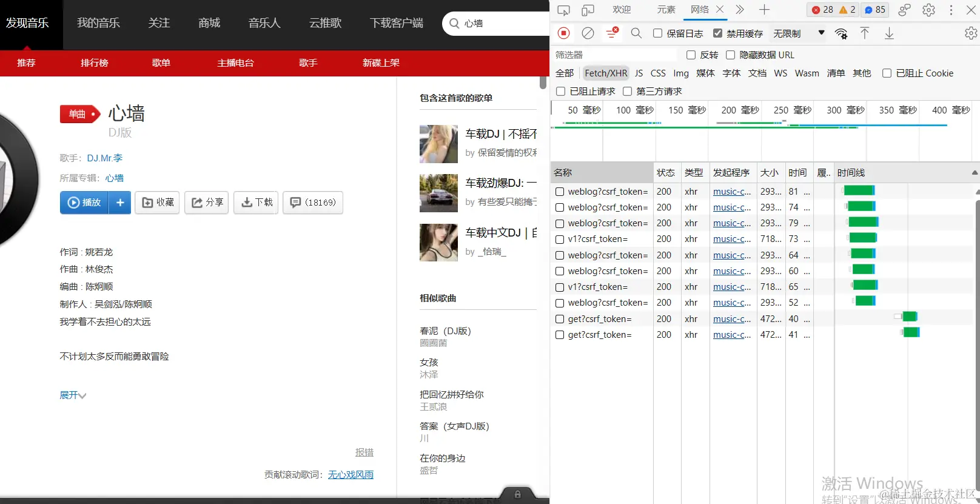The image size is (980, 504).
Task: Toggle the device emulation icon
Action: click(588, 10)
